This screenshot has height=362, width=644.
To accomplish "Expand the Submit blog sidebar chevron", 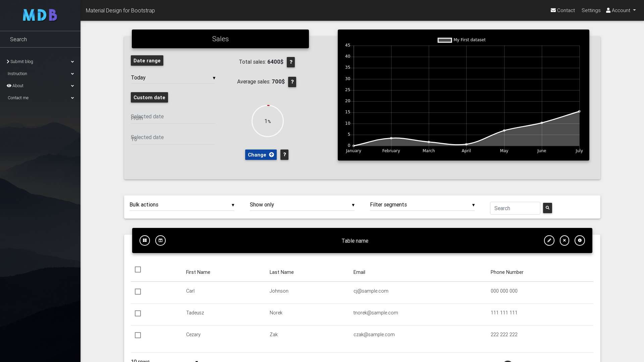I will [72, 62].
